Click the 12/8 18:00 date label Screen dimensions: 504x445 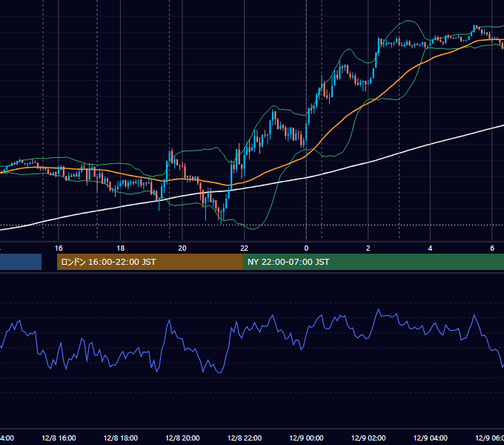click(121, 438)
